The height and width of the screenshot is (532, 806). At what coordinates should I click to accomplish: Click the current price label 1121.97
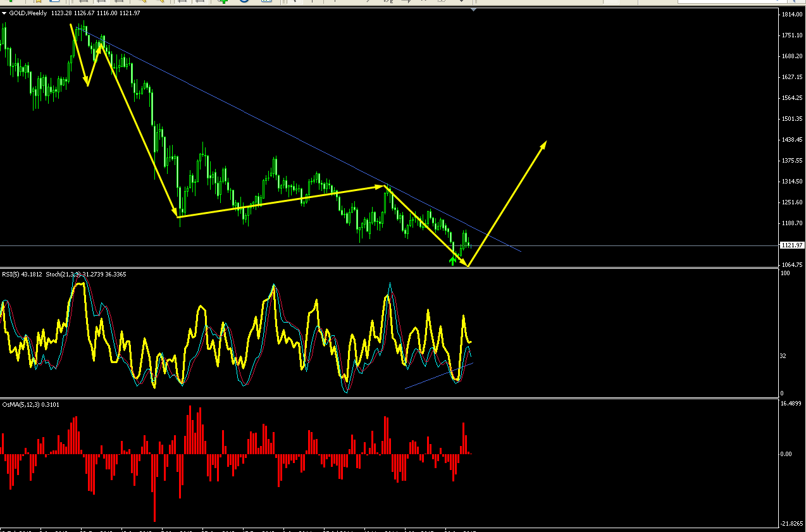(791, 245)
